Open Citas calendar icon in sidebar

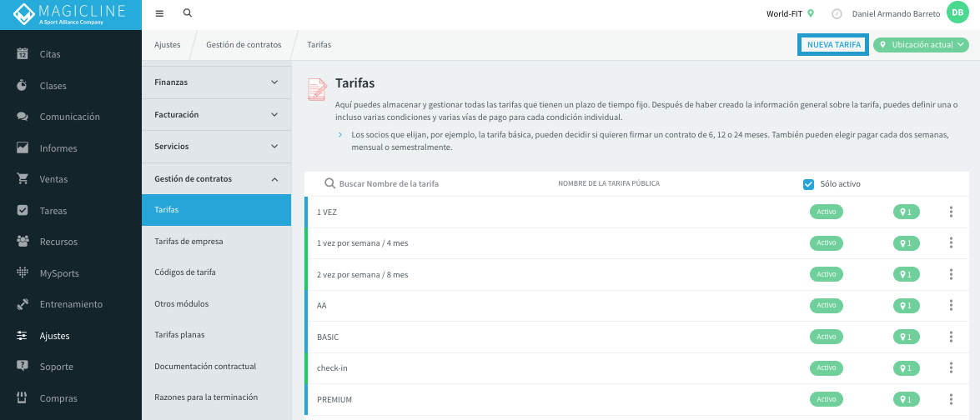click(23, 53)
